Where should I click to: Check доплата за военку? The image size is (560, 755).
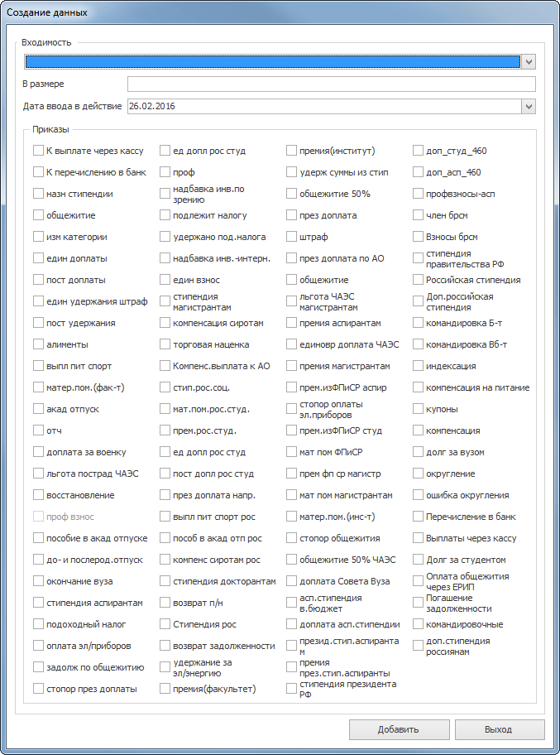pos(39,452)
